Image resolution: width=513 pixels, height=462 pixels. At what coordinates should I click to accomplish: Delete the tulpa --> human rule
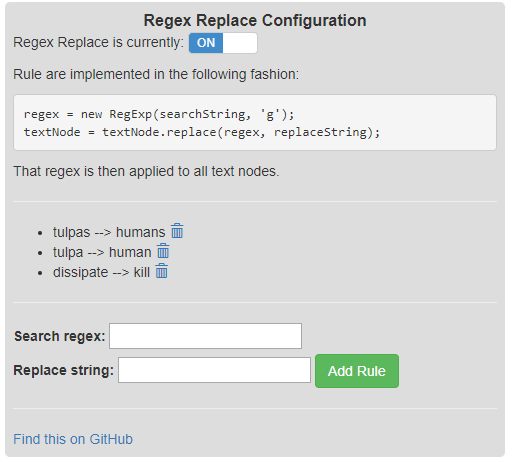tap(163, 251)
